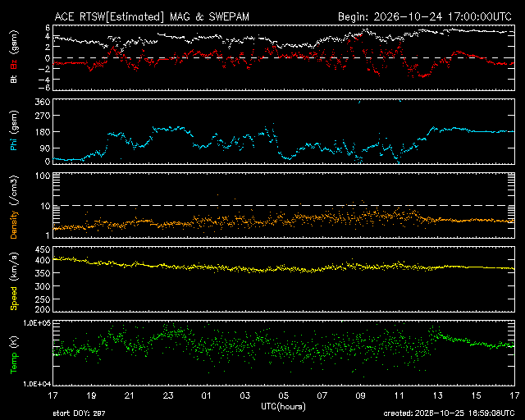
Task: Click the "450" tick on Speed axis
Action: (x=43, y=249)
